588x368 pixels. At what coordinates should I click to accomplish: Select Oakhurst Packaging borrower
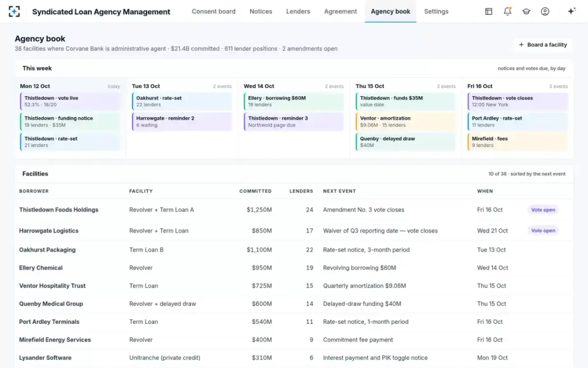[47, 250]
